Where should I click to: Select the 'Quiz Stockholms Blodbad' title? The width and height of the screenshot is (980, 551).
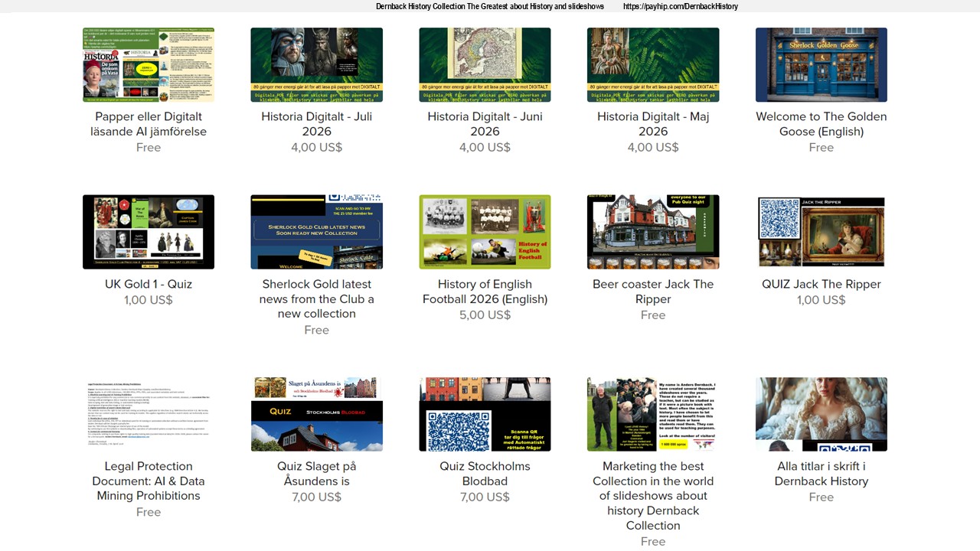(485, 474)
